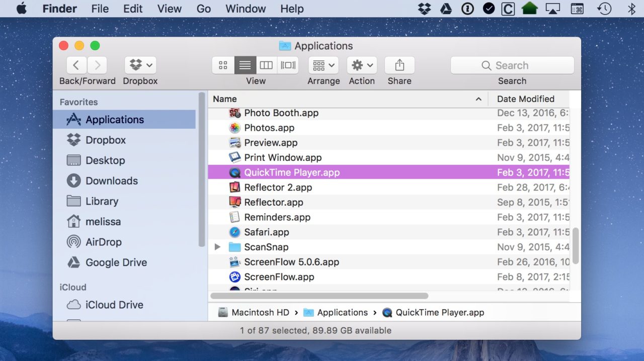Switch to cover flow view
The image size is (644, 361).
(287, 65)
